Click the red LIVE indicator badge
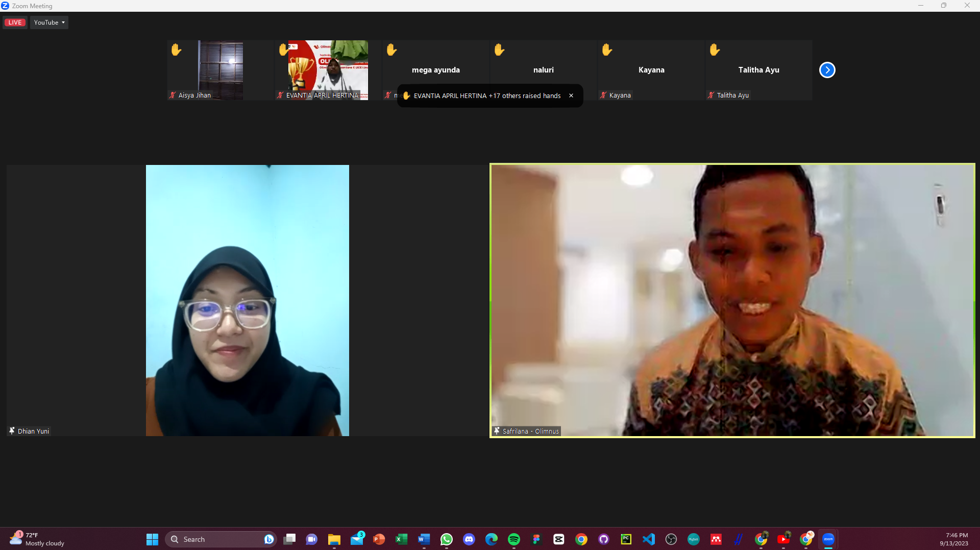980x550 pixels. pyautogui.click(x=15, y=22)
